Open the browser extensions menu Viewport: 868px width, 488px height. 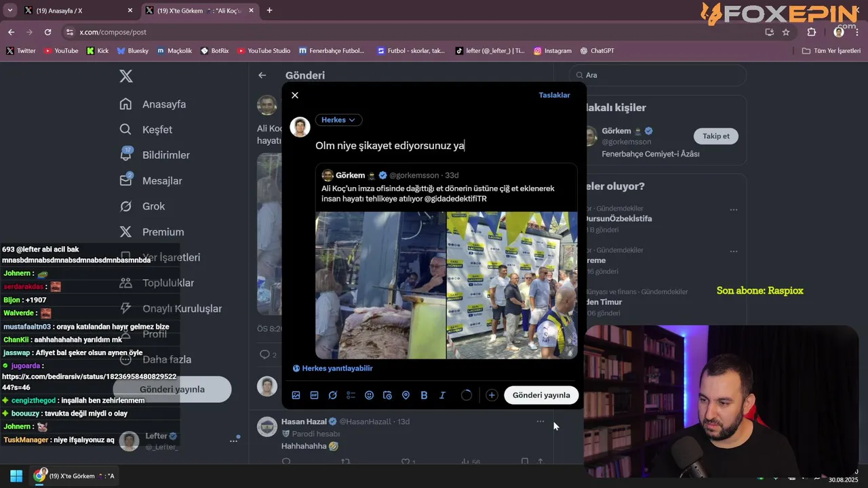[812, 32]
